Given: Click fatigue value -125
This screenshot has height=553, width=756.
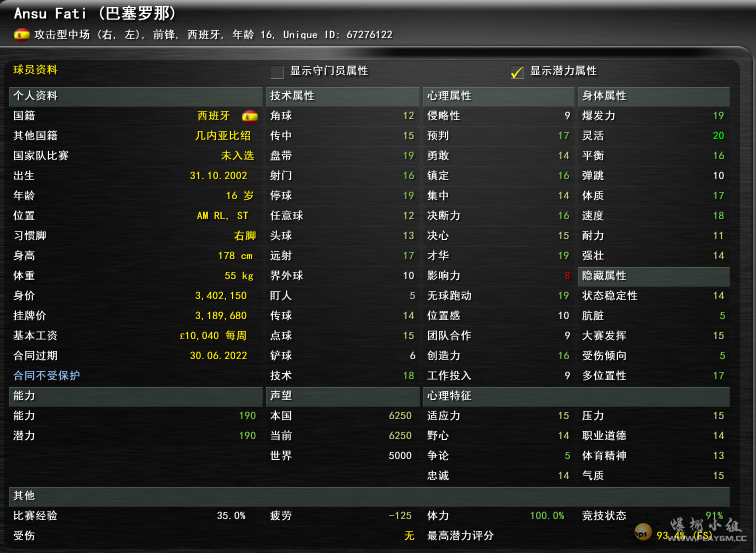Looking at the screenshot, I should tap(400, 516).
